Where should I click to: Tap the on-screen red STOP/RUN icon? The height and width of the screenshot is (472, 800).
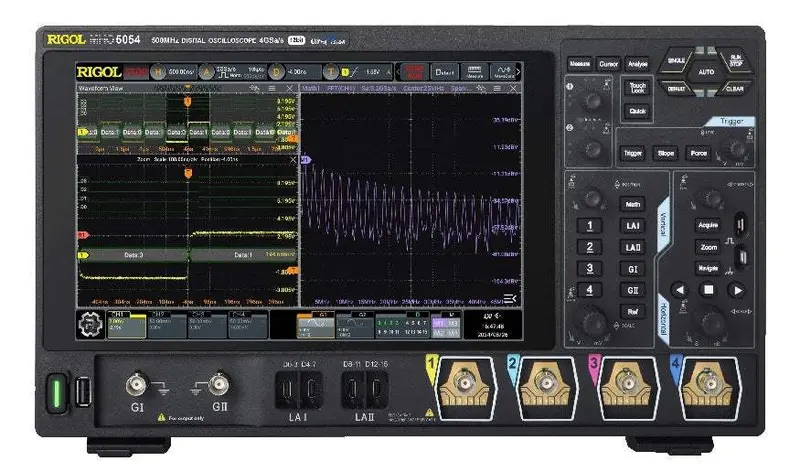click(x=414, y=72)
